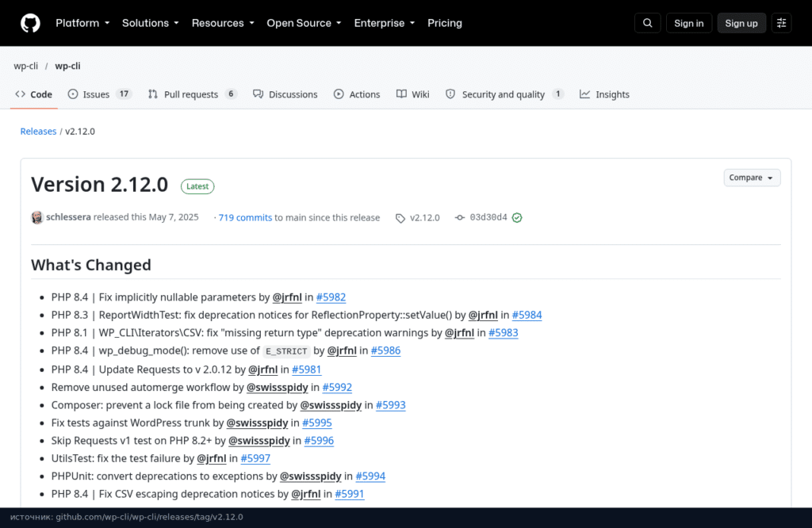Viewport: 812px width, 528px height.
Task: Open the Compare dropdown button
Action: click(752, 178)
